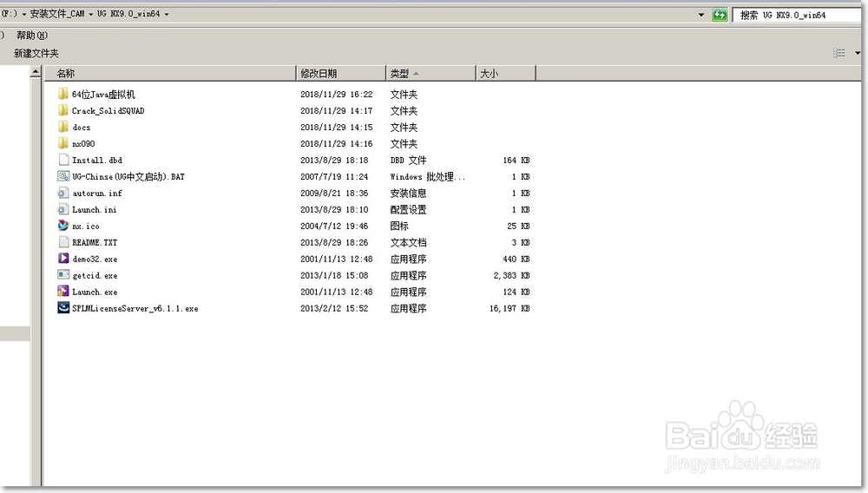Click the type label DBD 文件

point(408,161)
